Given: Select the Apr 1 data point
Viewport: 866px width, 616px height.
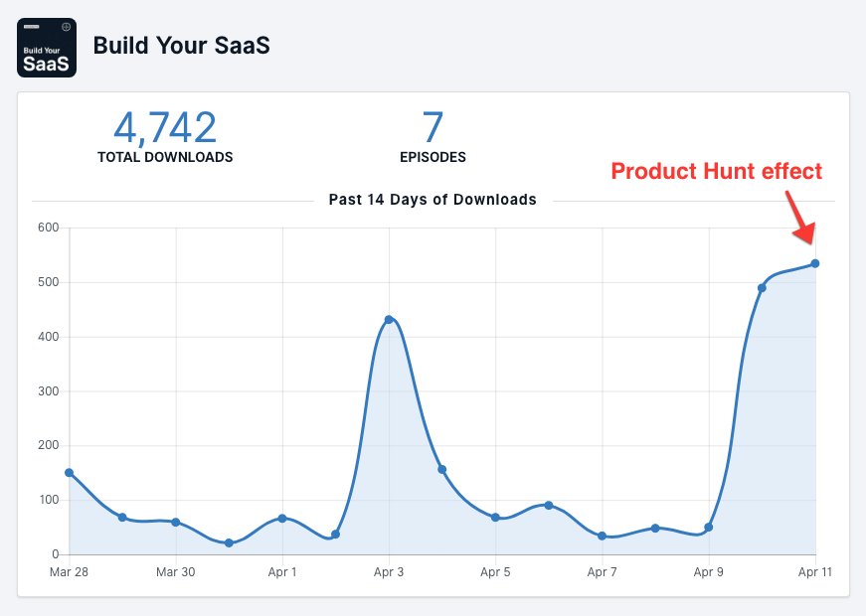Looking at the screenshot, I should coord(282,518).
